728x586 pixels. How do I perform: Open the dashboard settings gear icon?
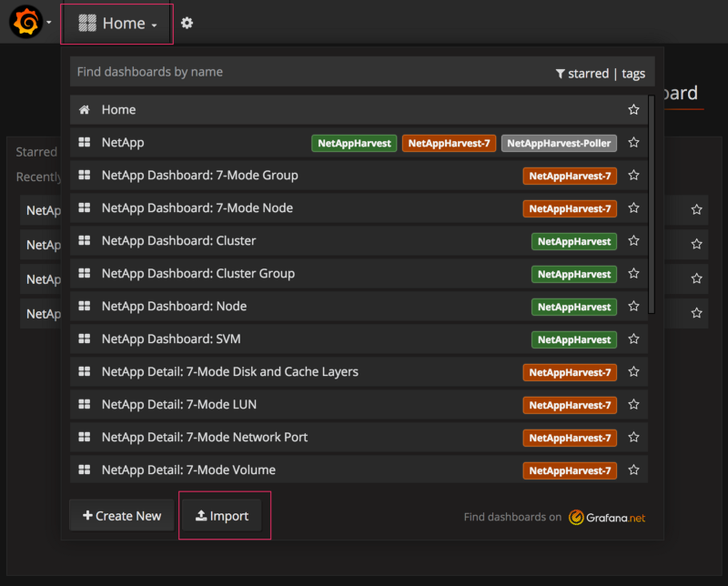tap(187, 23)
